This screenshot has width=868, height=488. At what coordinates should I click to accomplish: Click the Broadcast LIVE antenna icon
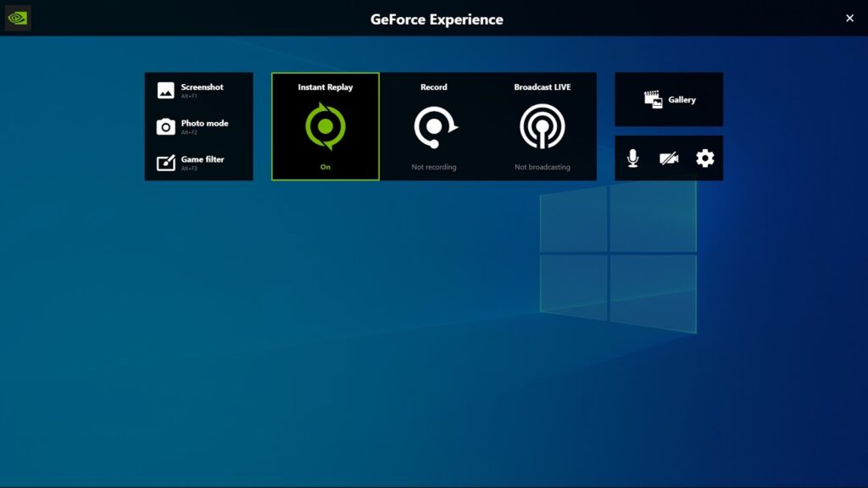tap(543, 126)
